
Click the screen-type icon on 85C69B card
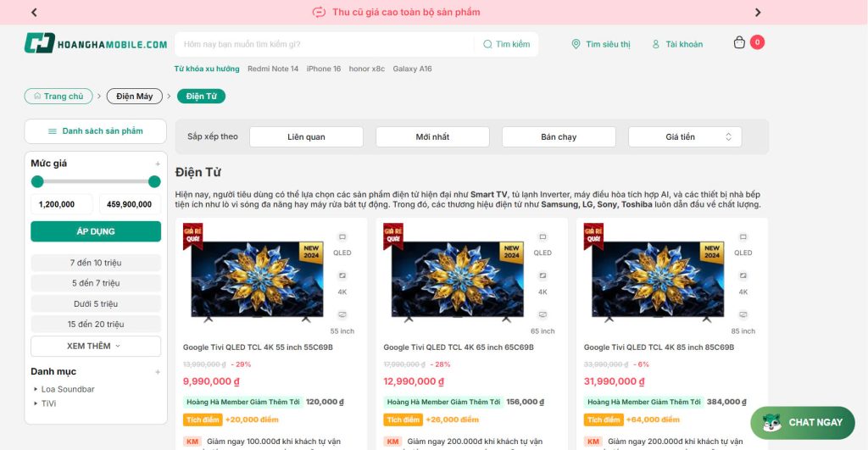pos(743,237)
